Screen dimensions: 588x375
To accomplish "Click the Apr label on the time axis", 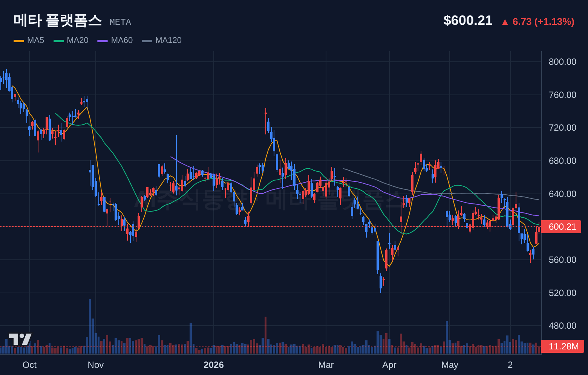I will (389, 365).
